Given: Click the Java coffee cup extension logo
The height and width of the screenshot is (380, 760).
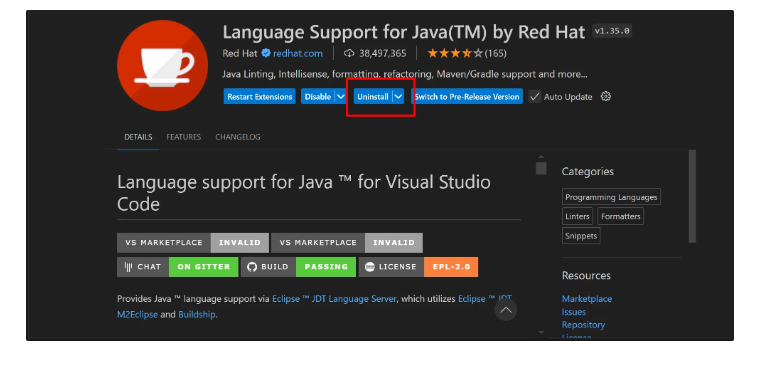Looking at the screenshot, I should click(x=162, y=65).
